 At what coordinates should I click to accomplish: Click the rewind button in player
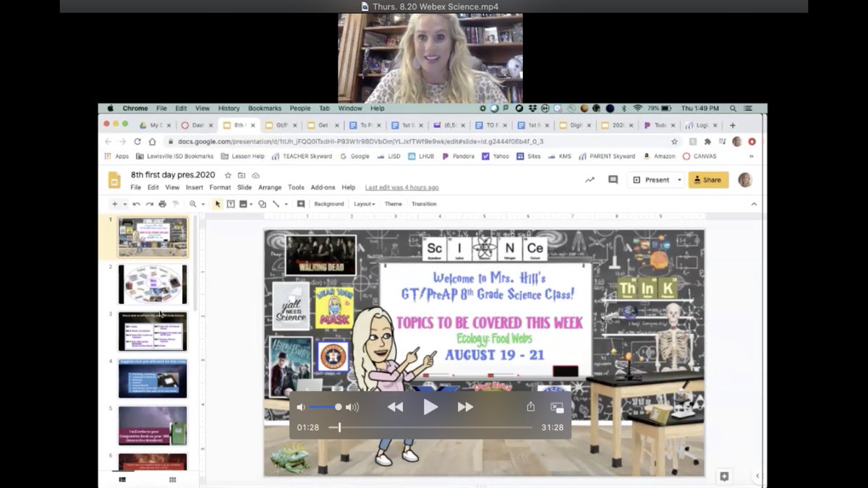[395, 407]
